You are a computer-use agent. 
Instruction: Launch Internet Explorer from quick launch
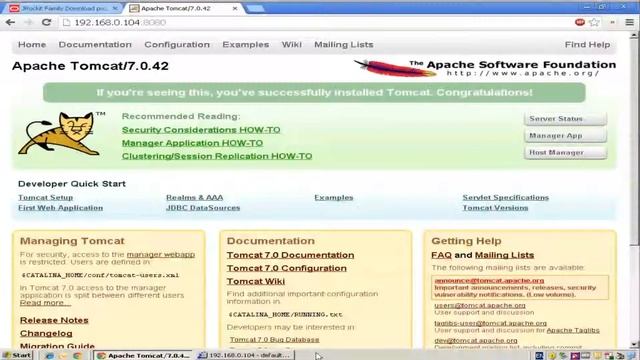pyautogui.click(x=49, y=356)
